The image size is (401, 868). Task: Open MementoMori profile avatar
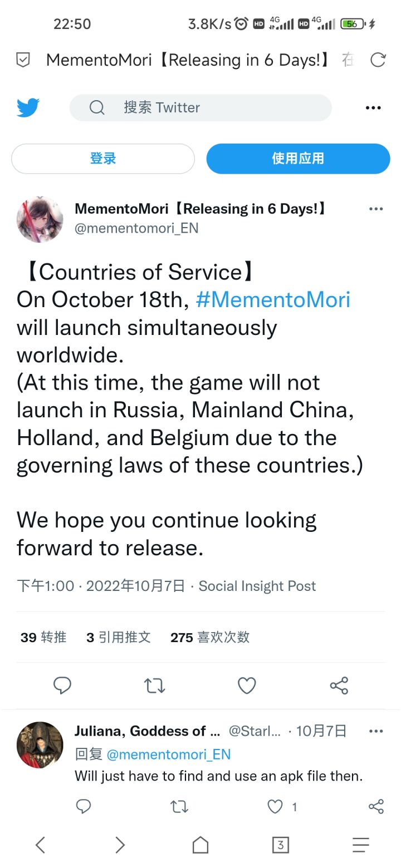point(40,219)
